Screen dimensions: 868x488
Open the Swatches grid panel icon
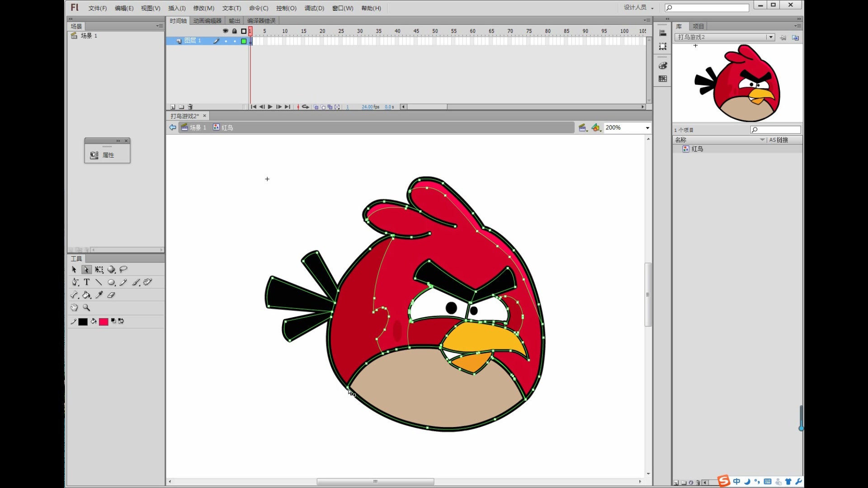[663, 79]
